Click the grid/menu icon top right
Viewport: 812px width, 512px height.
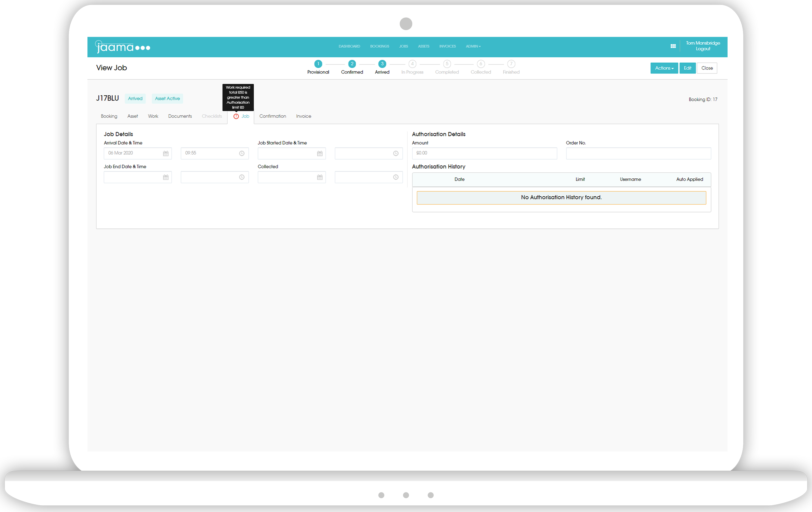(x=673, y=46)
